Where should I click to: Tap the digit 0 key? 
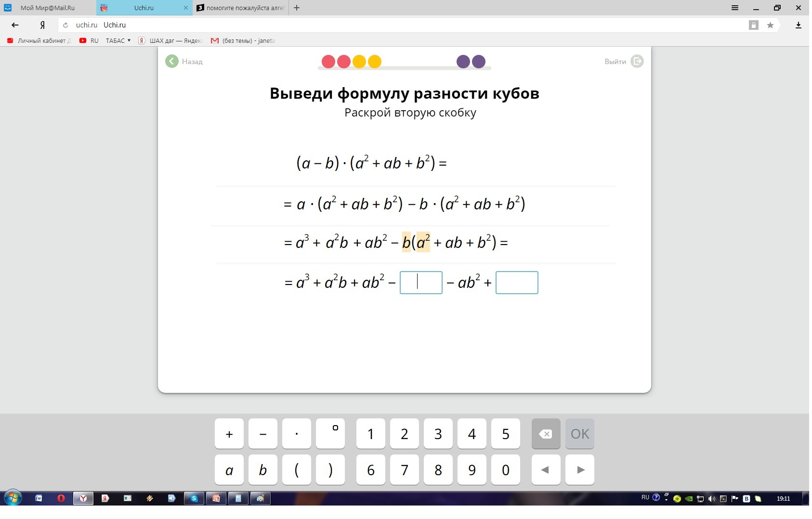point(506,469)
